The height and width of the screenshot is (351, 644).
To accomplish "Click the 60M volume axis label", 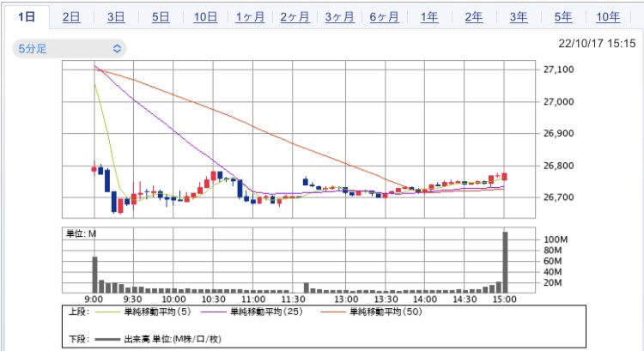I will (553, 261).
